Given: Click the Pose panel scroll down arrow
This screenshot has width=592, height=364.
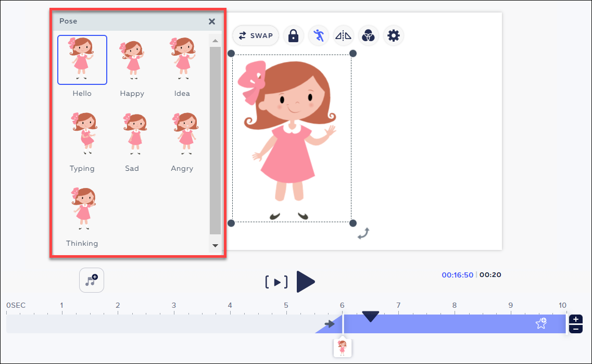Looking at the screenshot, I should (x=215, y=246).
